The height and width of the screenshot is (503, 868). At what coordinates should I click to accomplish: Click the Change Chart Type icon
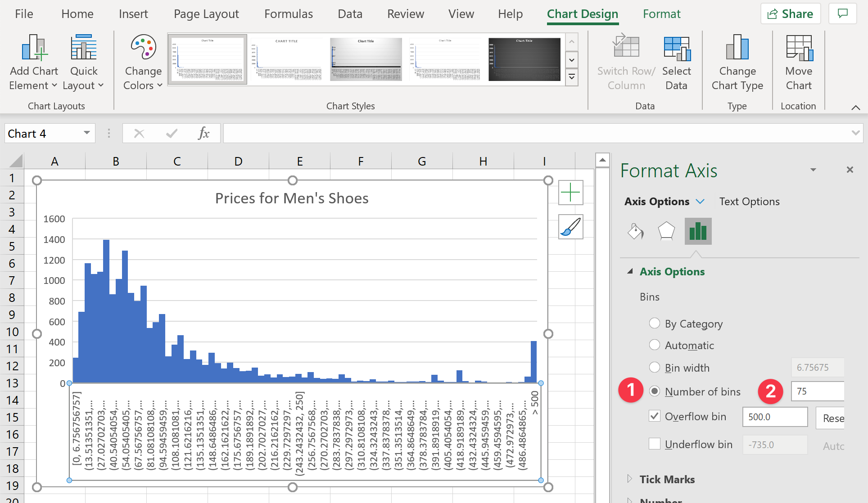pyautogui.click(x=737, y=48)
